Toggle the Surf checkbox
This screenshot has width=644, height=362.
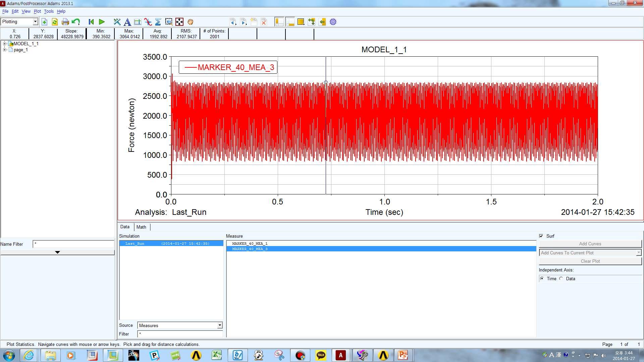(x=541, y=236)
